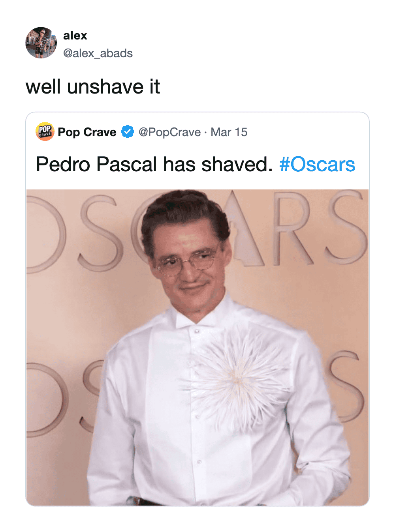Click alex's profile avatar picture
The height and width of the screenshot is (532, 395).
point(41,43)
